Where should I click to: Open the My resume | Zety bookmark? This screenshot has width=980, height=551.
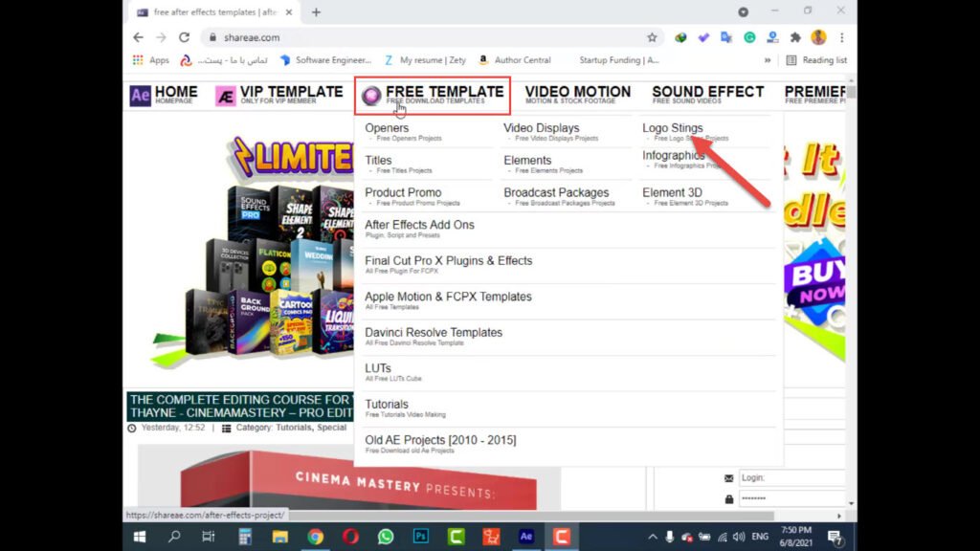(x=425, y=60)
